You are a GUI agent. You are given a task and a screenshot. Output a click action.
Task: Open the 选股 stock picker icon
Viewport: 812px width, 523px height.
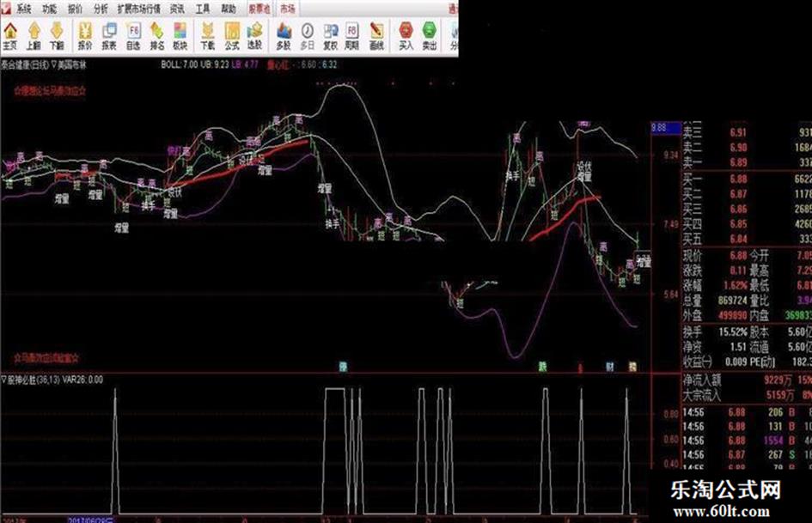tap(255, 36)
